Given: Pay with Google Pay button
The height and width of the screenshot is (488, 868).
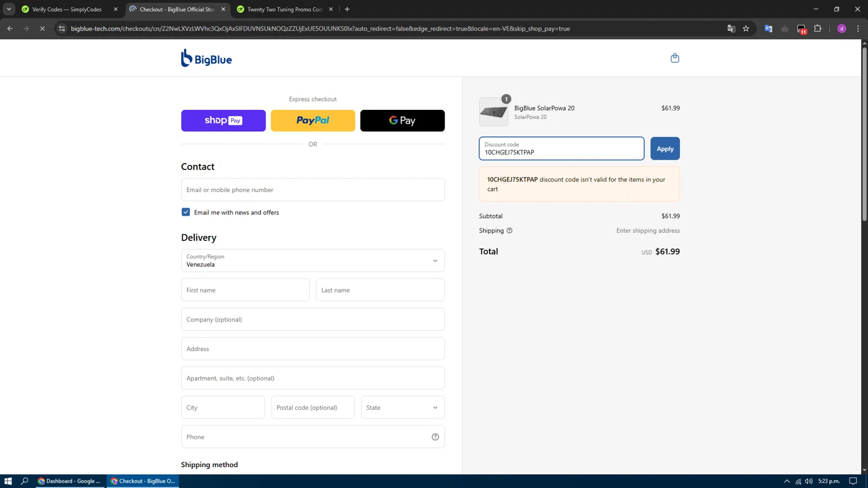Looking at the screenshot, I should point(403,121).
